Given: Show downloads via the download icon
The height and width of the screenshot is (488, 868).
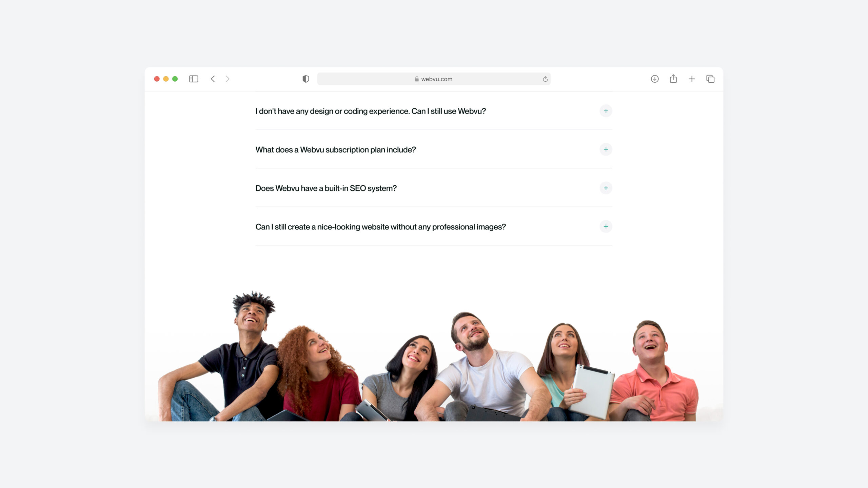Looking at the screenshot, I should pyautogui.click(x=655, y=79).
